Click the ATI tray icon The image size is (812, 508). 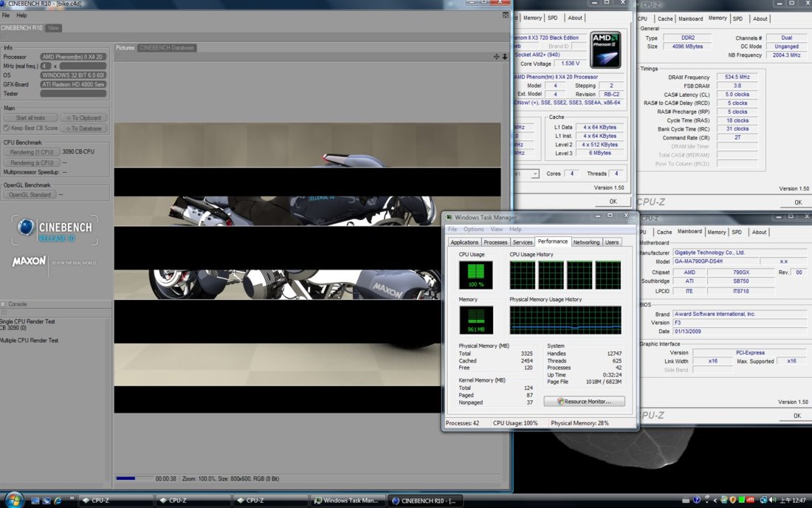click(750, 500)
